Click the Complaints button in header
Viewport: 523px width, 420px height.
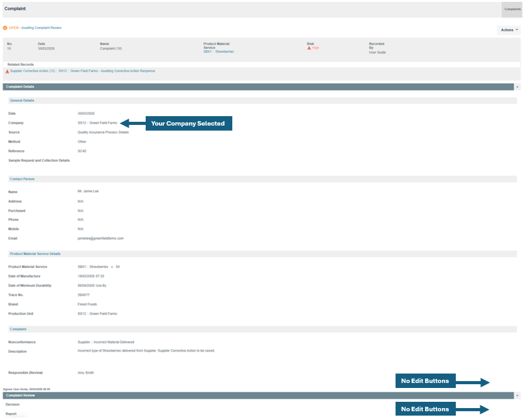[512, 9]
